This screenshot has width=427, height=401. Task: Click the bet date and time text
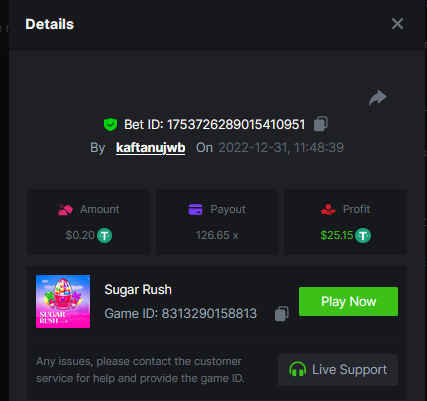(x=281, y=148)
